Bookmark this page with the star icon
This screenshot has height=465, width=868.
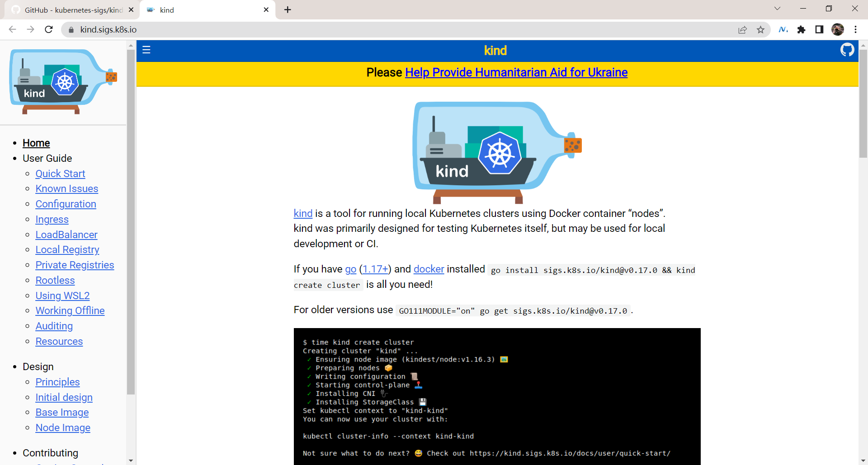click(x=760, y=29)
